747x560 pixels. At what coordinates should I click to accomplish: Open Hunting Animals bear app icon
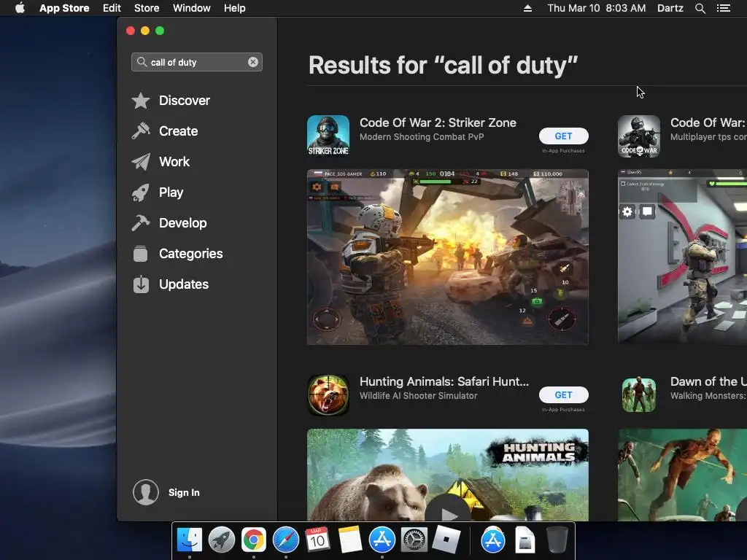tap(328, 394)
